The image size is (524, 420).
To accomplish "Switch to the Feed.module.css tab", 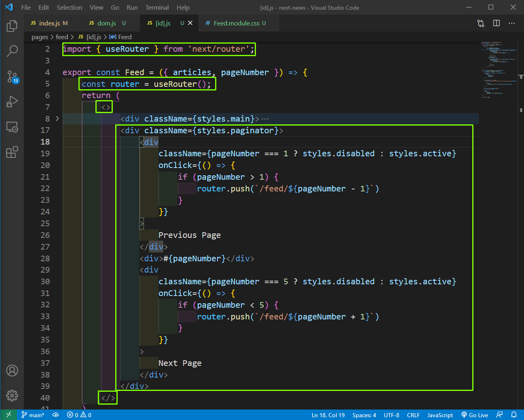I will click(240, 23).
